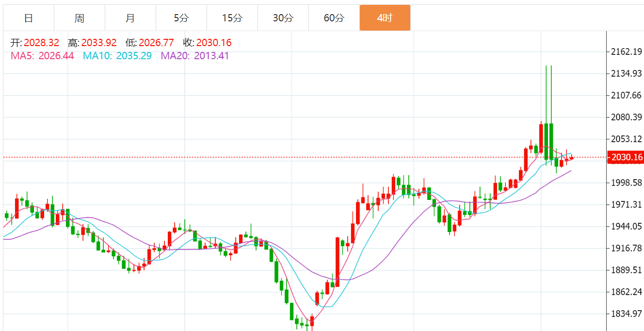Click the red current price tag on axis
This screenshot has height=331, width=644.
click(x=627, y=157)
